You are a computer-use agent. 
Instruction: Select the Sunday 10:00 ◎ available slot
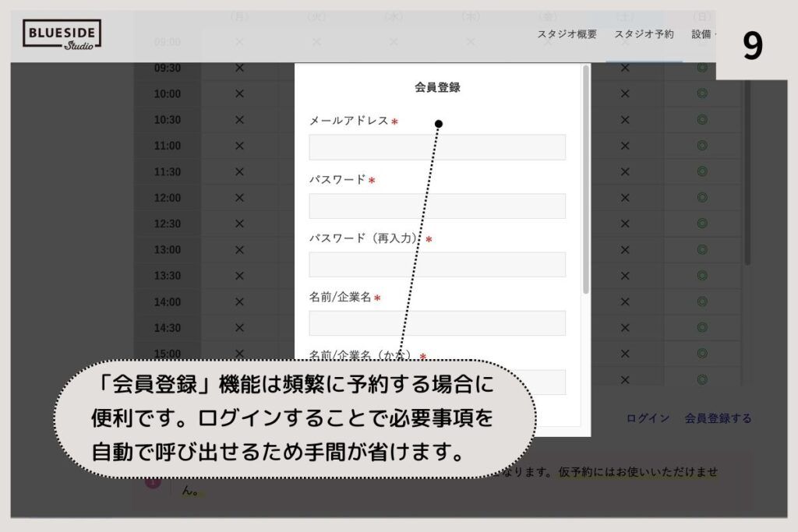702,93
